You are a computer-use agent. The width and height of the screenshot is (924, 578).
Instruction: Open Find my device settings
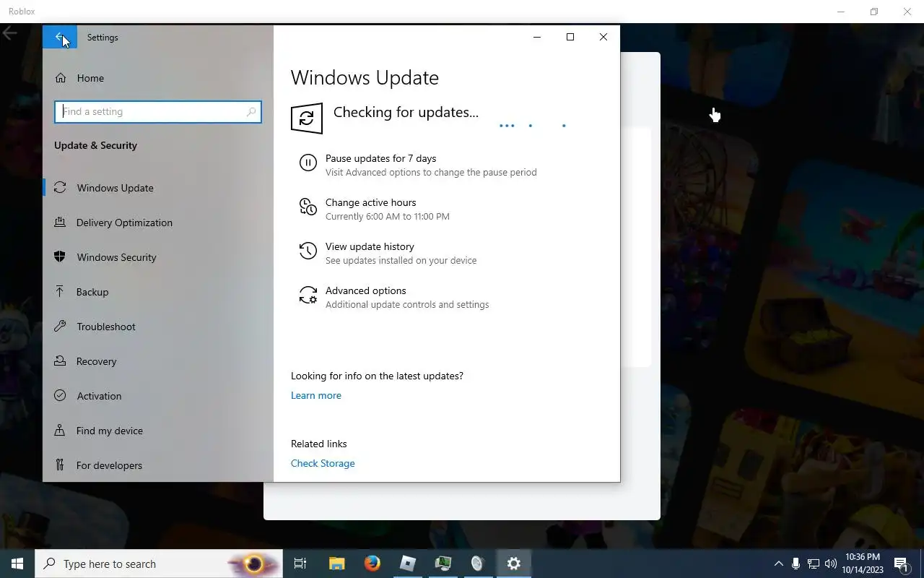click(x=158, y=431)
